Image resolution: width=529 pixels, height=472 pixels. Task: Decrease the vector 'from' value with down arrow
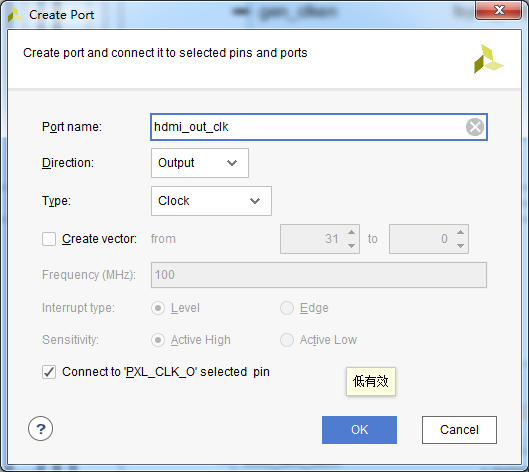click(x=351, y=246)
